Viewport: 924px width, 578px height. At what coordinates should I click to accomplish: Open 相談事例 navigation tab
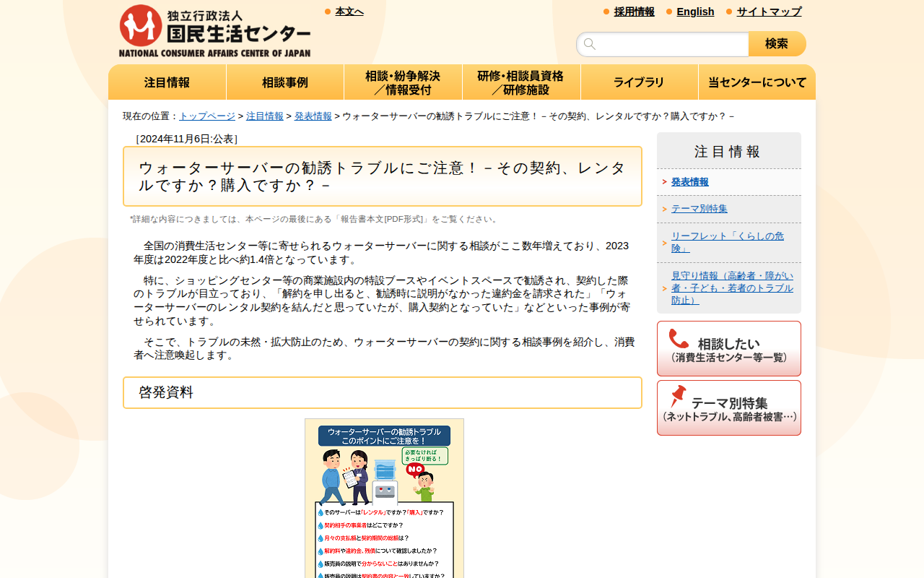(x=285, y=82)
